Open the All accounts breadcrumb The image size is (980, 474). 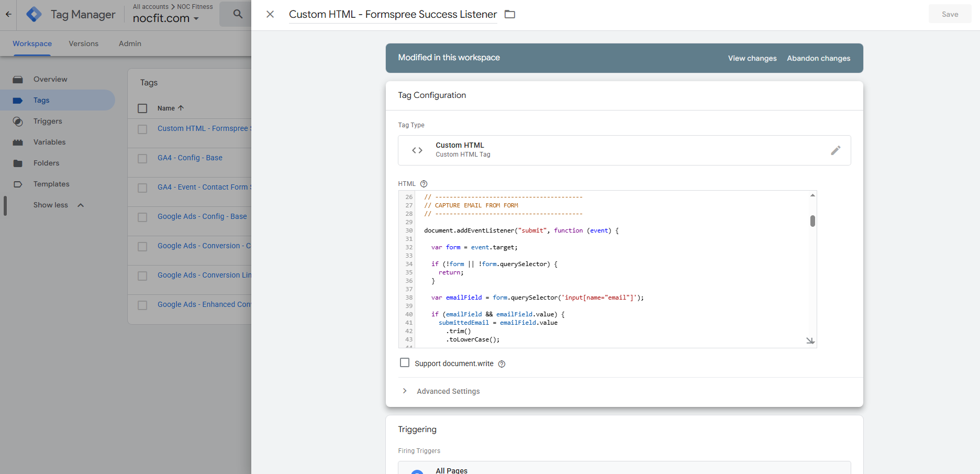[x=151, y=7]
